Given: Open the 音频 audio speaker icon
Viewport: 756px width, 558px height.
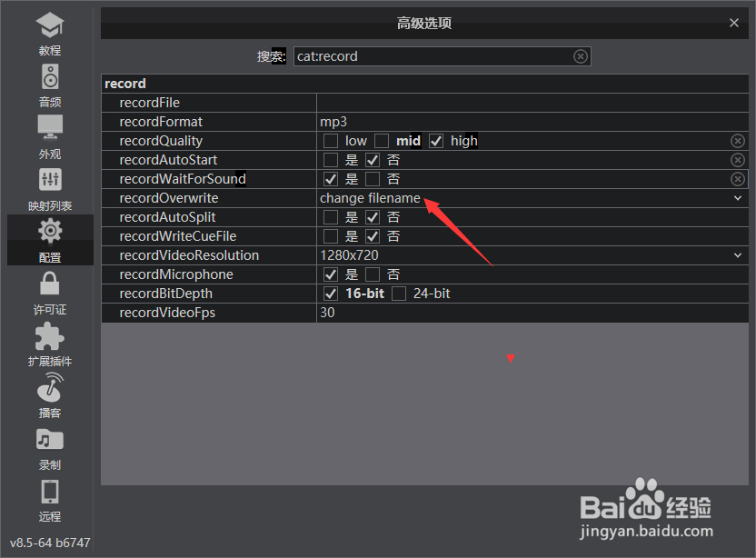Looking at the screenshot, I should [x=50, y=76].
